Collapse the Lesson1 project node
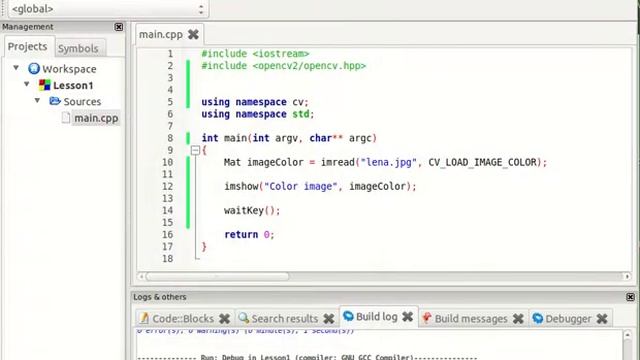 tap(27, 84)
